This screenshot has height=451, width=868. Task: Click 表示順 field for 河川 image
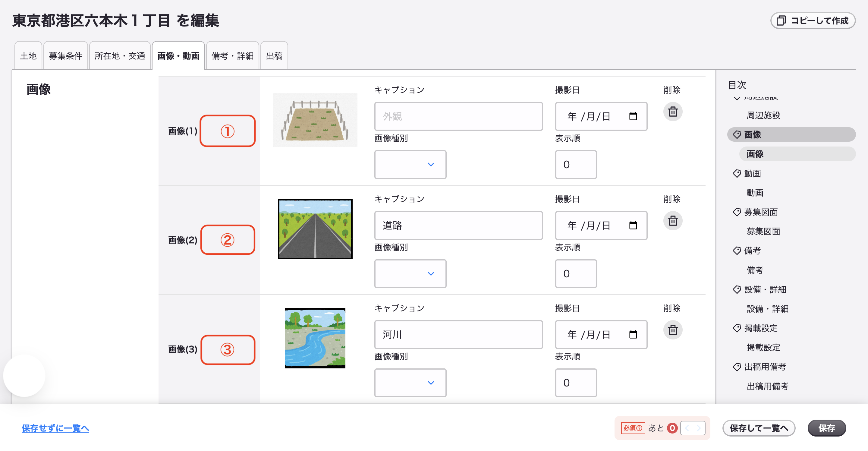click(576, 383)
